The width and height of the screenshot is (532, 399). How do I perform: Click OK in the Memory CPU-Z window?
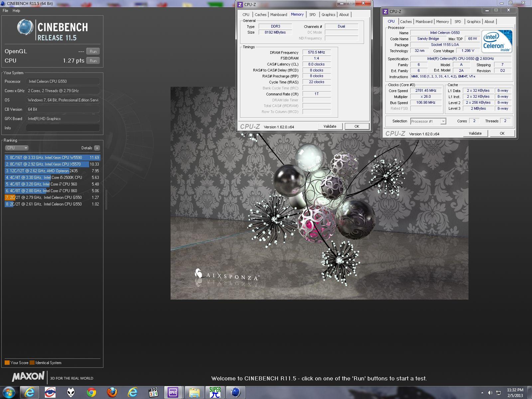coord(357,126)
